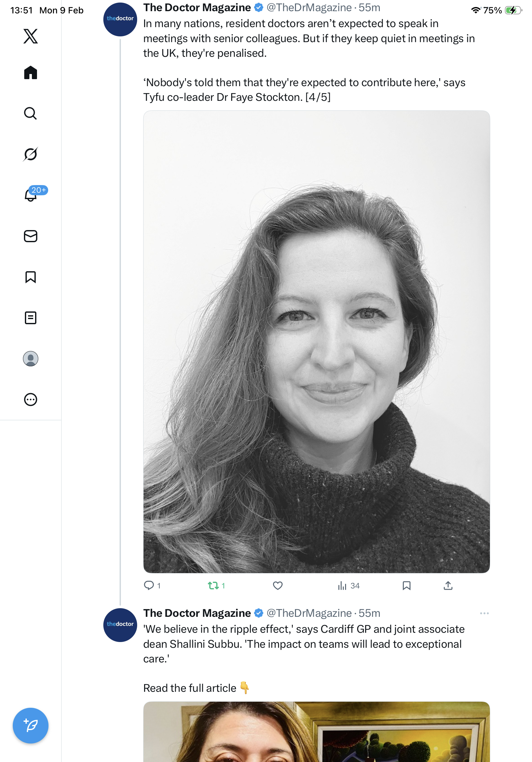Viewport: 532px width, 762px height.
Task: Click the X logo
Action: [x=31, y=36]
